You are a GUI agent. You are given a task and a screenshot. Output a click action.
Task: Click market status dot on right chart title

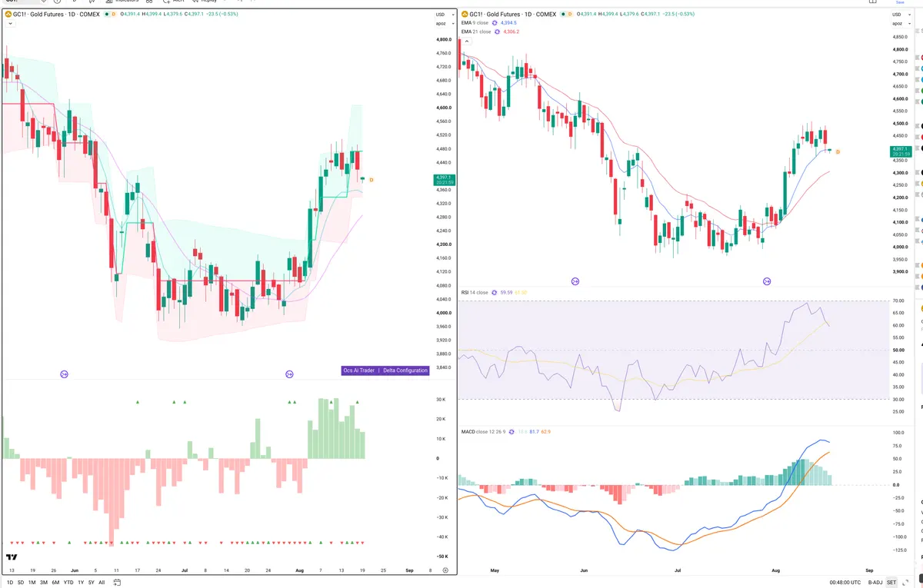coord(562,15)
